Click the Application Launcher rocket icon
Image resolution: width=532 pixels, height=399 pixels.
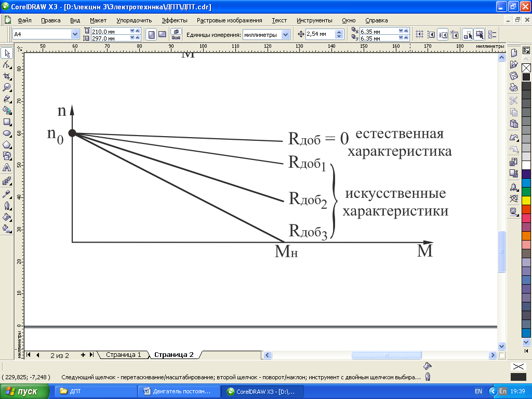pos(514,187)
